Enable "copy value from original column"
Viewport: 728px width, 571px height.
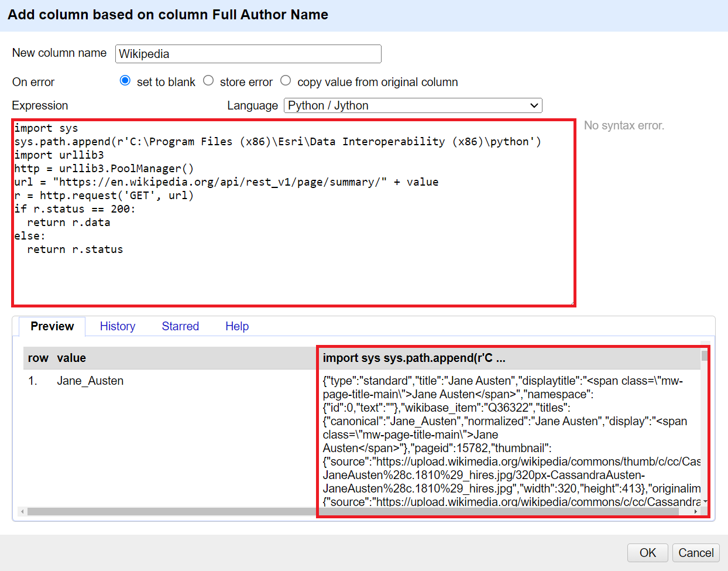coord(286,81)
